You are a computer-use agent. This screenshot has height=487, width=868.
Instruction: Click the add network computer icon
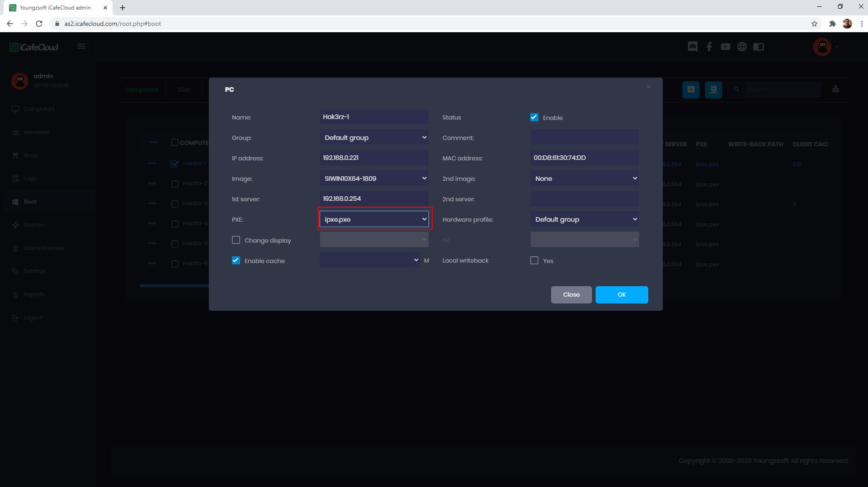(x=713, y=89)
